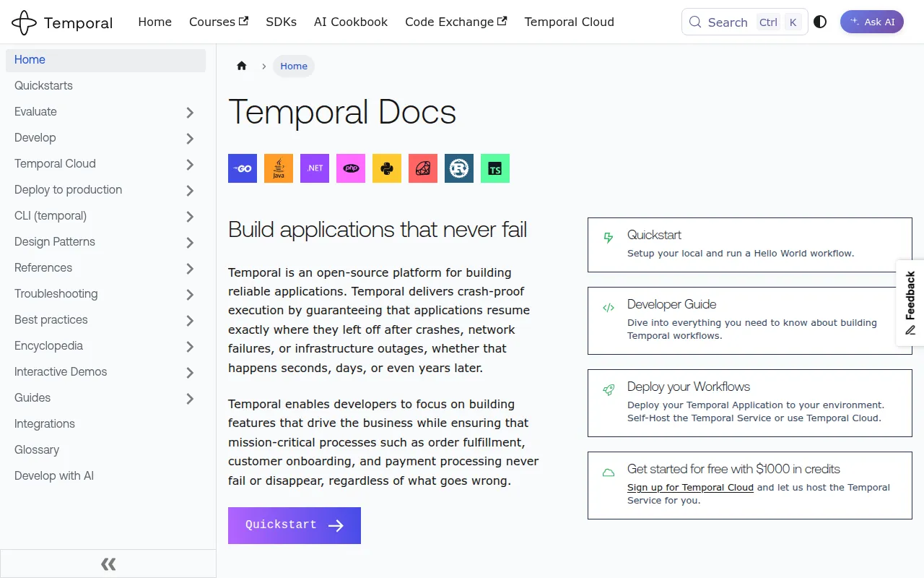924x578 pixels.
Task: Open Develop with AI in sidebar
Action: 105,476
